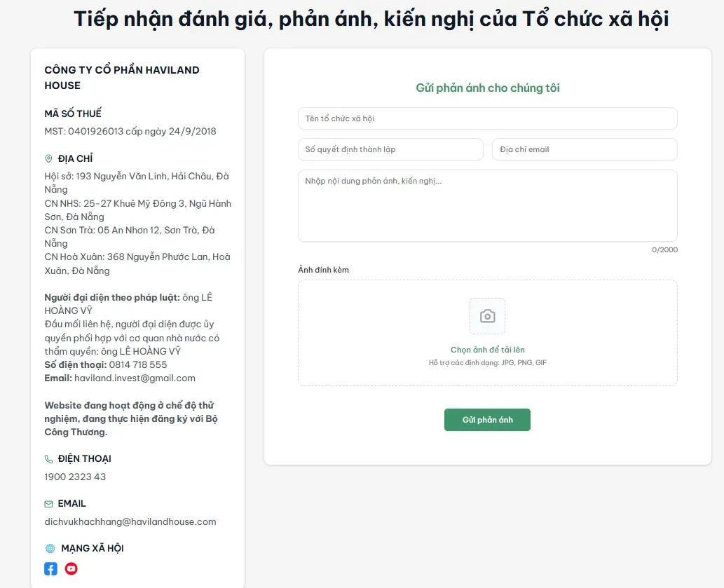Click the Facebook social icon
The image size is (724, 588).
(x=51, y=569)
